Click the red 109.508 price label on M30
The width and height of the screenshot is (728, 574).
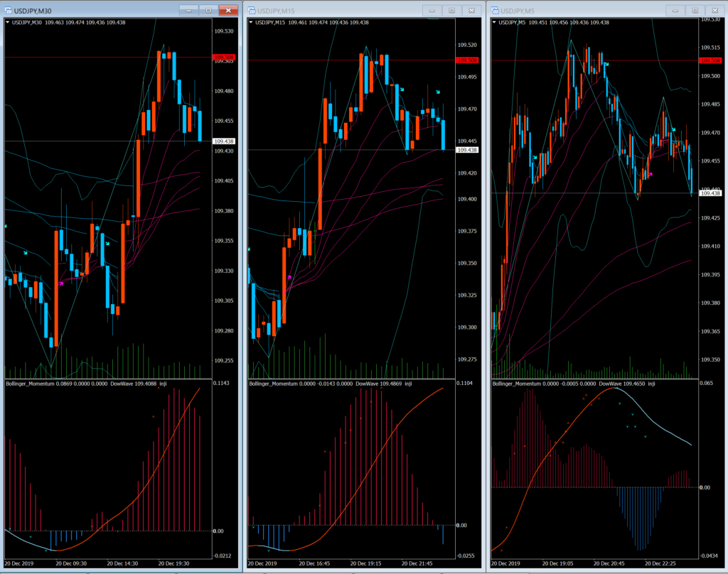[225, 57]
